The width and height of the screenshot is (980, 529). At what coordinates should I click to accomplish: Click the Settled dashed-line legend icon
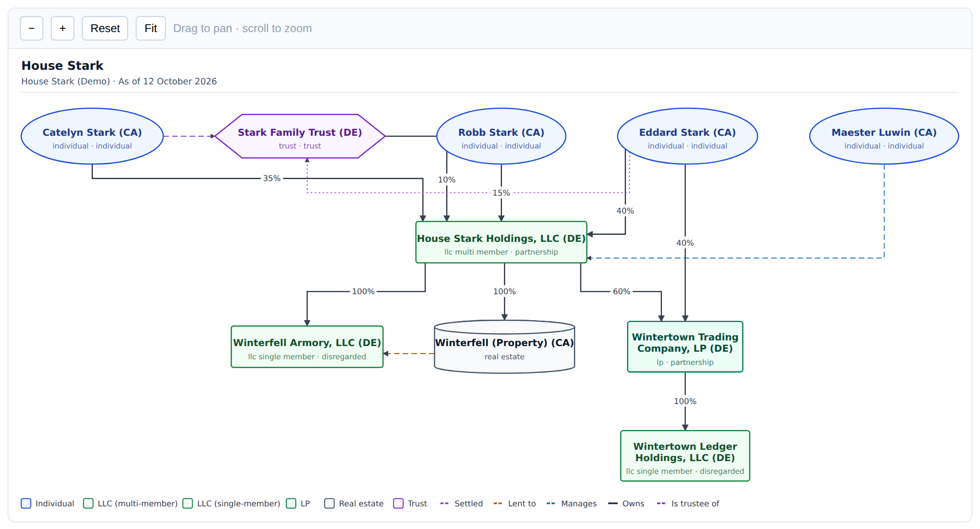click(444, 504)
